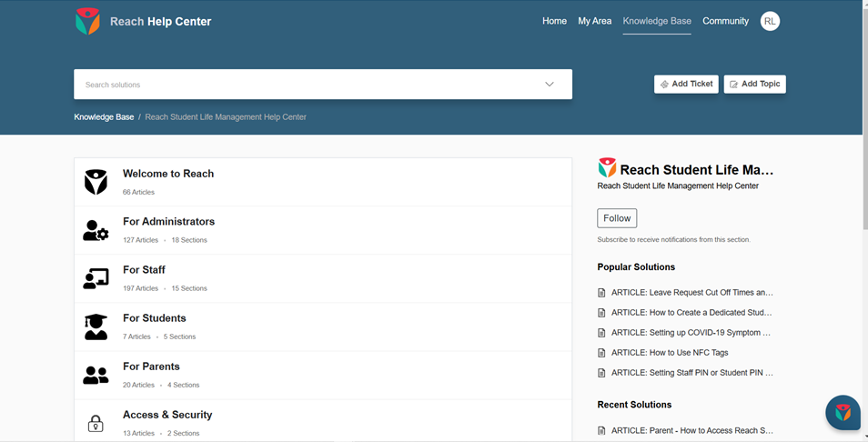The height and width of the screenshot is (442, 868).
Task: Click the Add Ticket button
Action: coord(686,84)
